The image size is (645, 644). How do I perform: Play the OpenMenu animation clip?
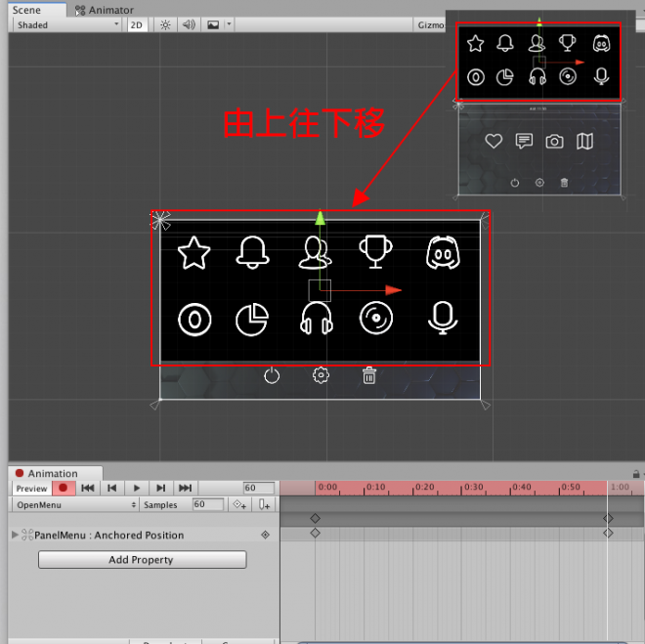click(x=137, y=488)
